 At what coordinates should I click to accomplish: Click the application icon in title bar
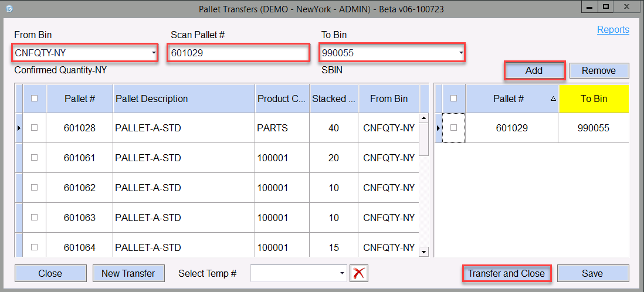point(9,8)
